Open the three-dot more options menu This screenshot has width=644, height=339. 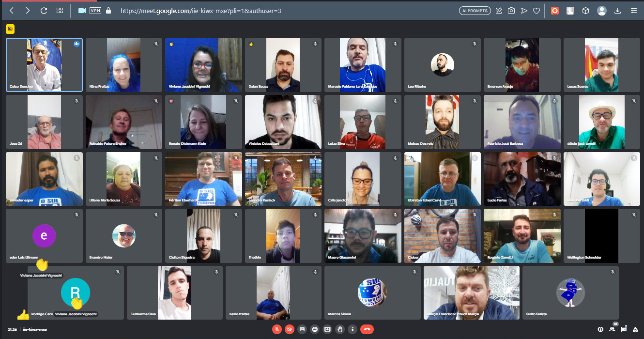click(352, 329)
